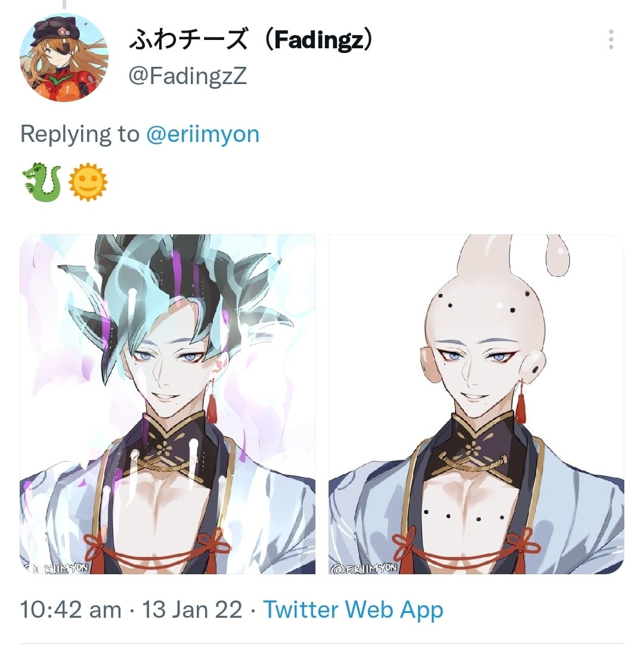Screen dimensions: 644x647
Task: Click the smiling sun emoji
Action: (88, 182)
